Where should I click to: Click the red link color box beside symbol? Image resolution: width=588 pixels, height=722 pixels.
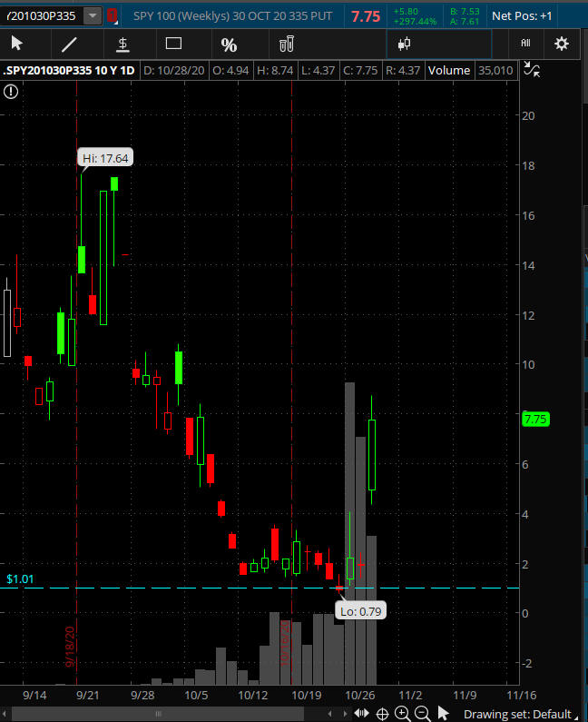pyautogui.click(x=112, y=16)
